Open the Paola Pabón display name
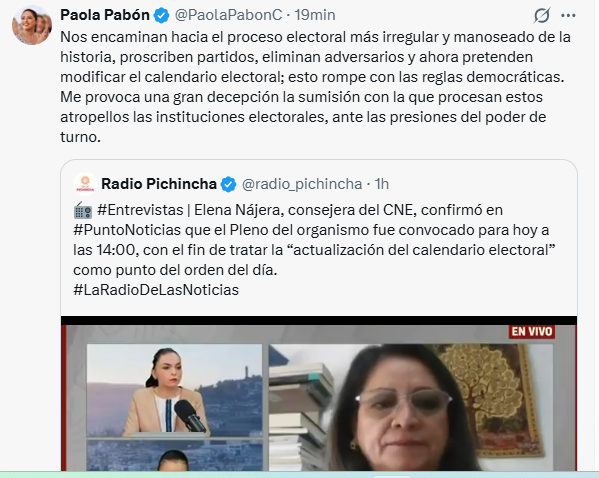Viewport: 599px width, 478px height. pyautogui.click(x=105, y=15)
